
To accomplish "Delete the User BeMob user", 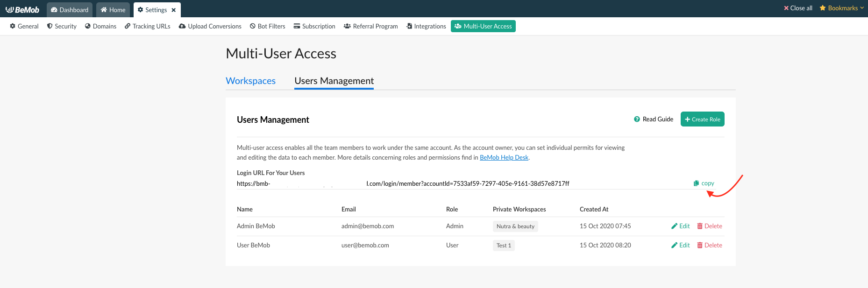I will click(x=710, y=245).
